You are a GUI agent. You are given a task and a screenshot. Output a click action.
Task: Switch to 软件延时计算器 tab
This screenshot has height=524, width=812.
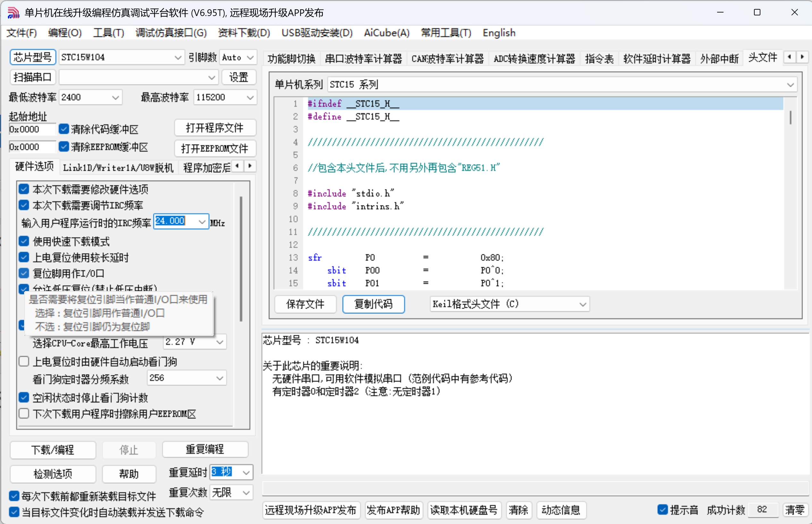pyautogui.click(x=657, y=59)
